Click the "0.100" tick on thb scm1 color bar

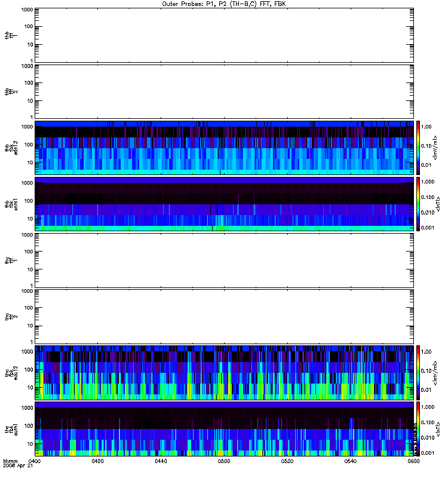pos(428,197)
